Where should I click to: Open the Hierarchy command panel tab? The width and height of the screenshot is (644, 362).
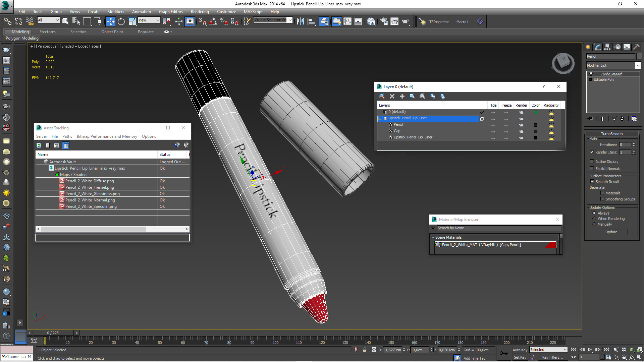point(607,47)
